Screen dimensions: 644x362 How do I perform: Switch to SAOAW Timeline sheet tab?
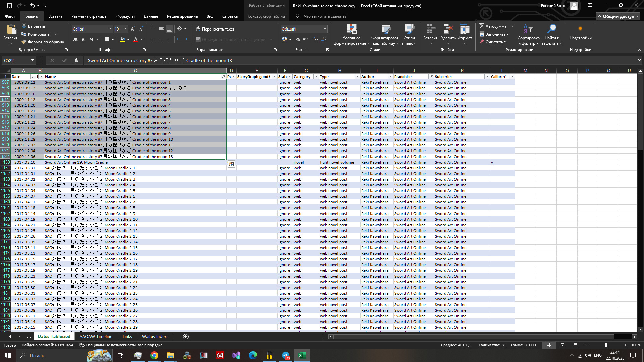[96, 336]
